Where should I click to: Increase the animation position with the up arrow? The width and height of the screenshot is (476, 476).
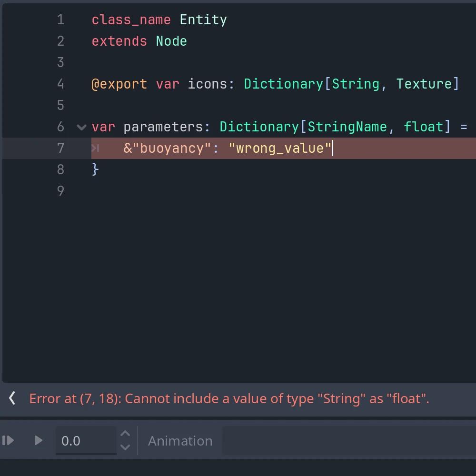point(125,434)
